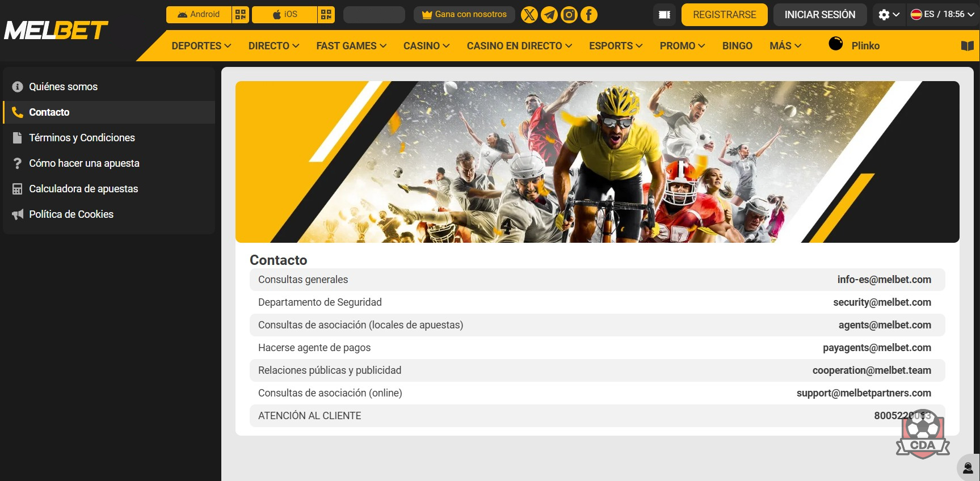Open the X (Twitter) social link

(x=529, y=15)
